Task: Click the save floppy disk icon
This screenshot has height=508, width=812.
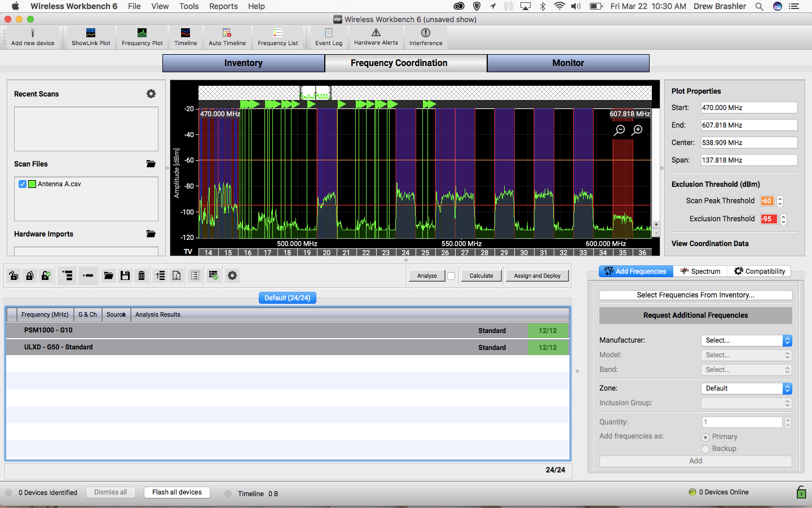Action: click(125, 275)
